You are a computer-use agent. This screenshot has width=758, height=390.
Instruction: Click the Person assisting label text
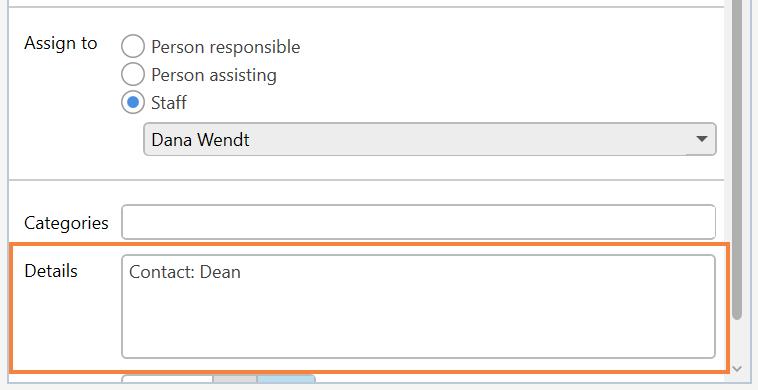pos(214,75)
